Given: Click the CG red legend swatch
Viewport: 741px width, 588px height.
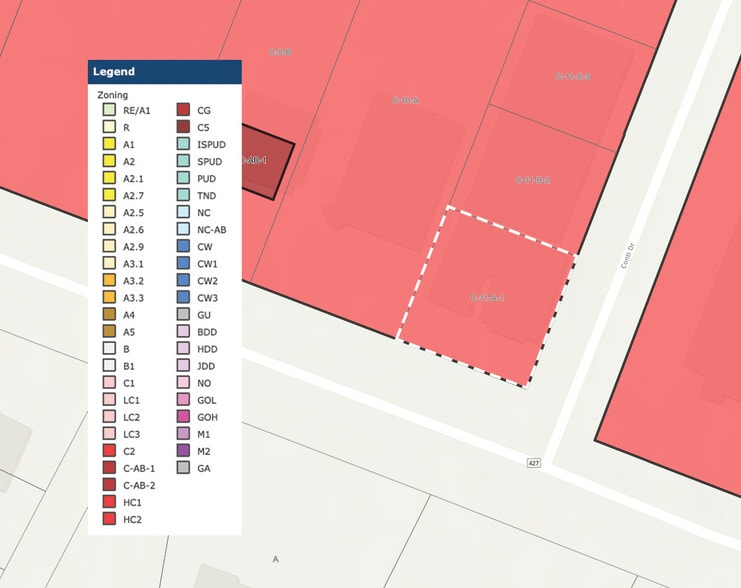Looking at the screenshot, I should click(x=183, y=110).
